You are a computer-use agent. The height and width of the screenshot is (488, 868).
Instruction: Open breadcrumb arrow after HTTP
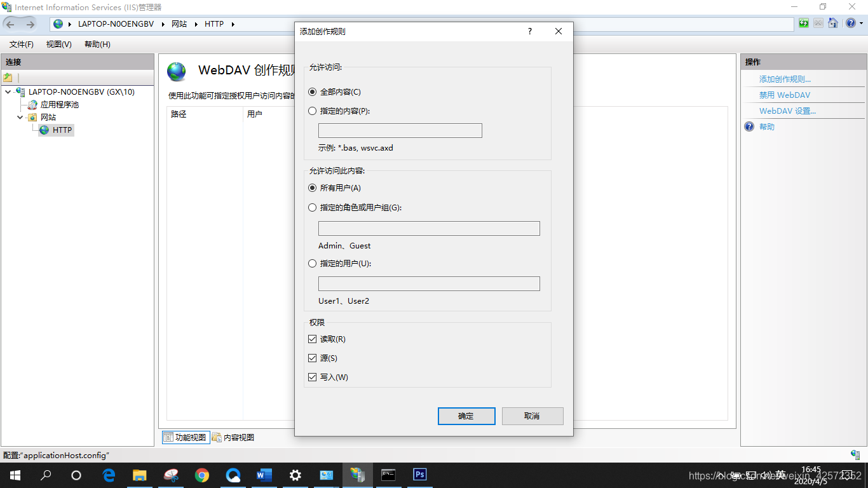(233, 24)
